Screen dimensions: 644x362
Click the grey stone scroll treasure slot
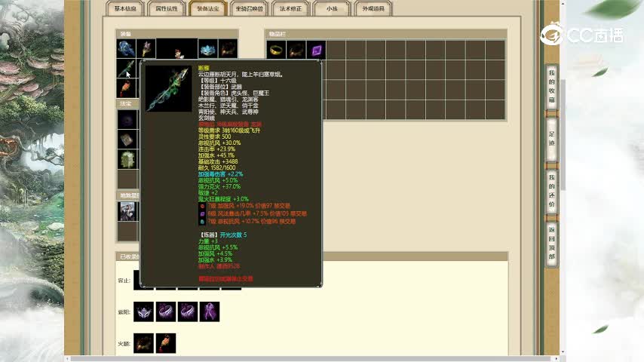(x=127, y=140)
